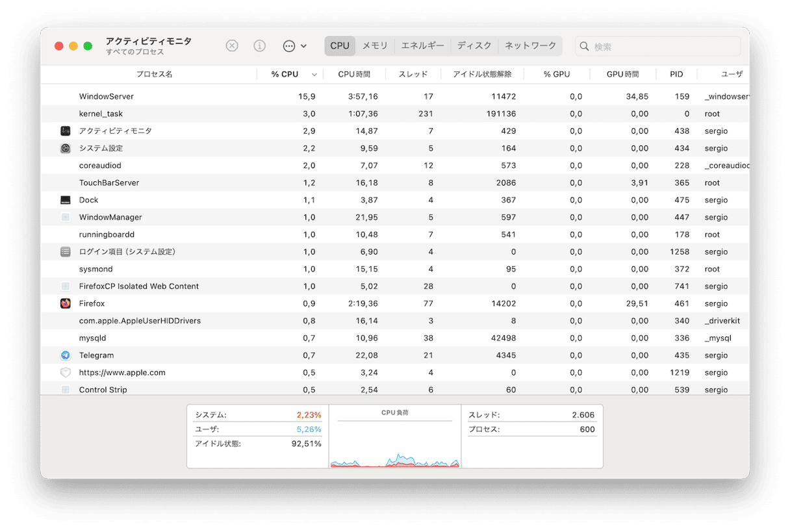Click the システム設定 gear icon
Image resolution: width=790 pixels, height=532 pixels.
[x=66, y=148]
